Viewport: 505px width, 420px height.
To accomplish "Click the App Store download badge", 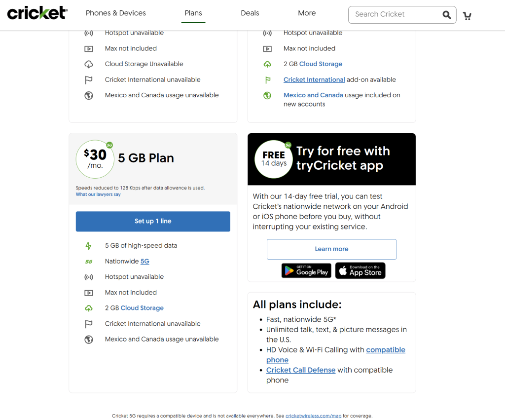I will [361, 271].
